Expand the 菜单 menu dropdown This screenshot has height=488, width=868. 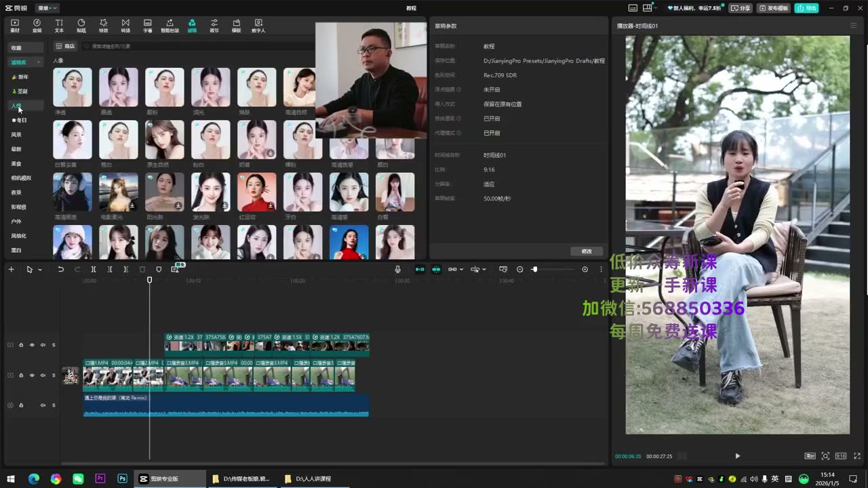coord(47,8)
